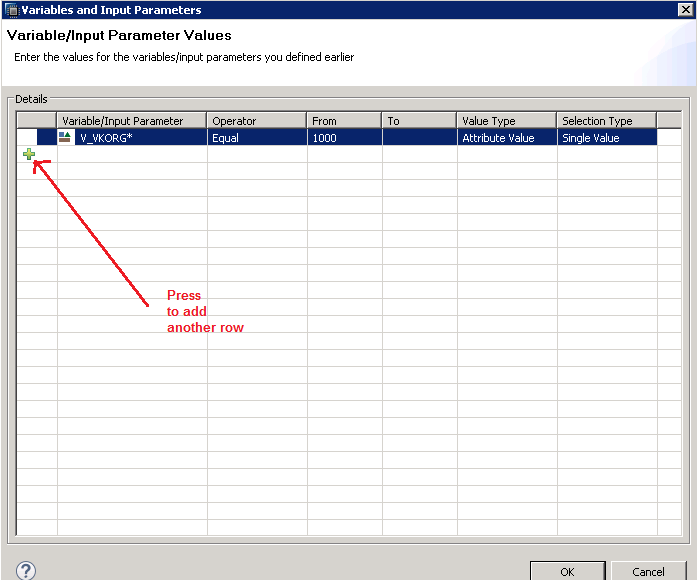The height and width of the screenshot is (580, 697).
Task: Click the From value 1000 cell
Action: click(344, 137)
